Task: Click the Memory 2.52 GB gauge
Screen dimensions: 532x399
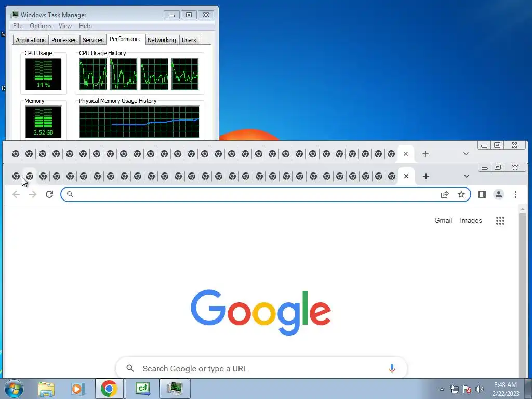Action: coord(44,122)
